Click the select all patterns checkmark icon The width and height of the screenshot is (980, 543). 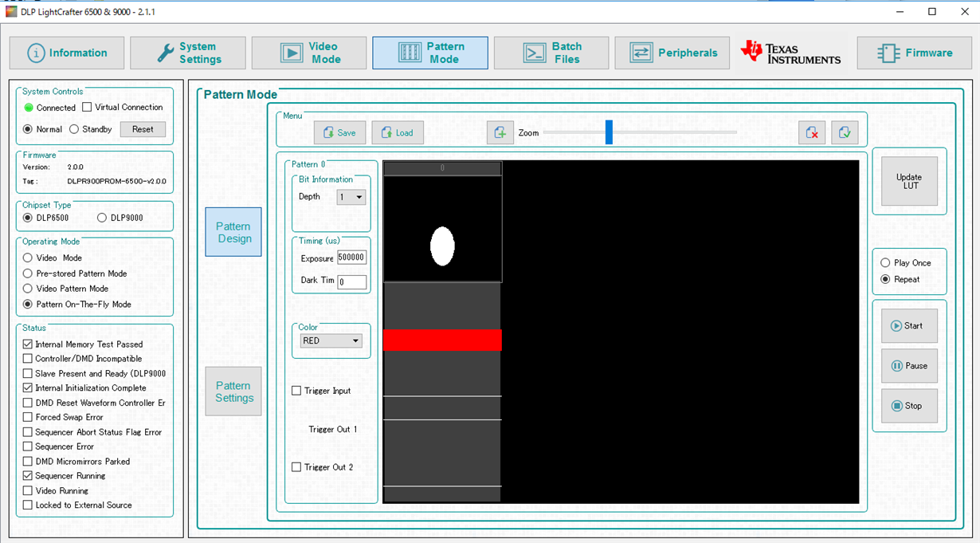click(x=845, y=132)
